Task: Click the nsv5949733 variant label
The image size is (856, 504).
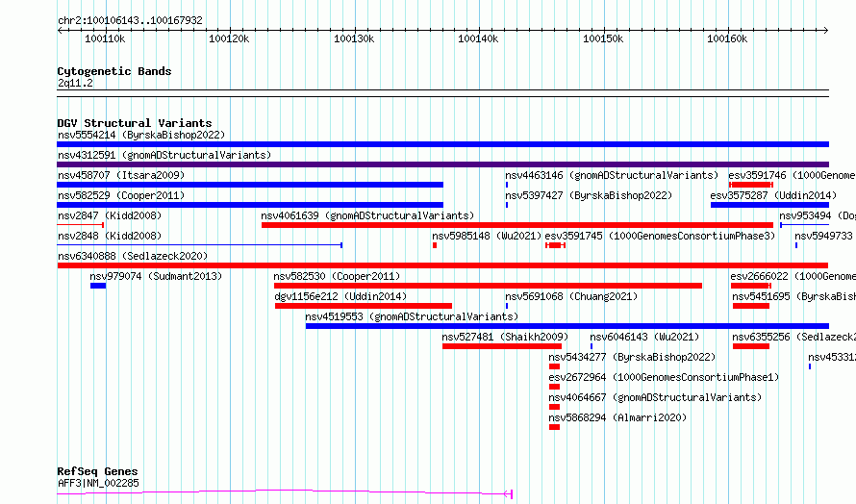Action: [x=823, y=236]
